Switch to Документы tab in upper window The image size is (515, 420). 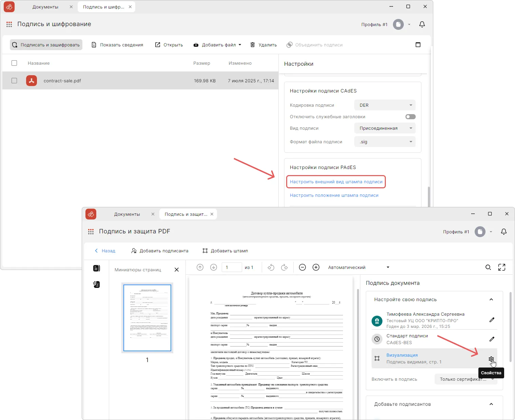click(45, 7)
